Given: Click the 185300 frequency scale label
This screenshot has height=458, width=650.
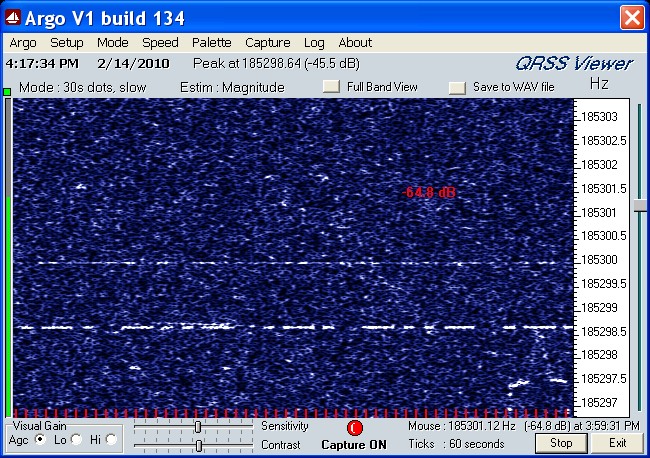Looking at the screenshot, I should [x=599, y=260].
